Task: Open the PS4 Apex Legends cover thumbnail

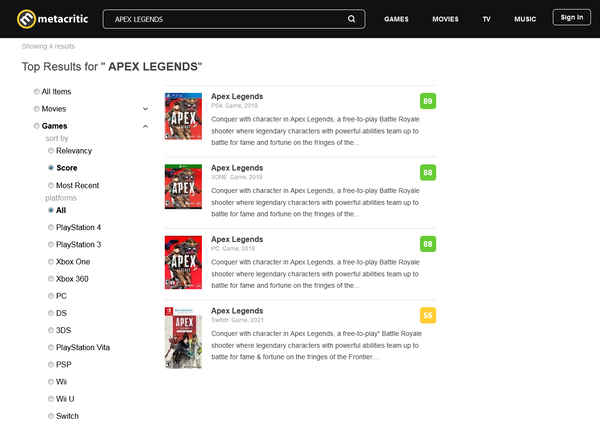Action: pos(183,116)
